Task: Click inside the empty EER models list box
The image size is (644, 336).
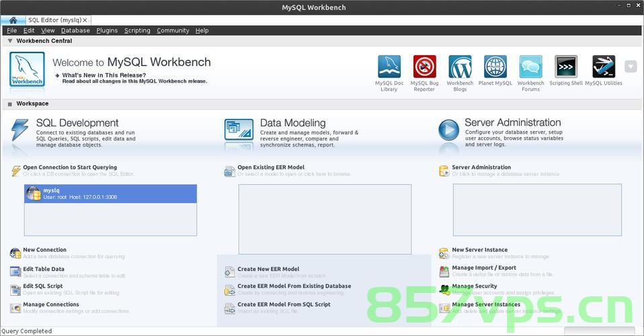Action: pos(325,219)
